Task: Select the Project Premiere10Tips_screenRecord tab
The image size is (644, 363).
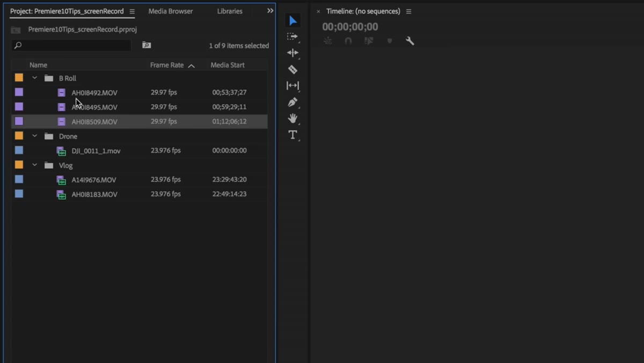Action: click(67, 11)
